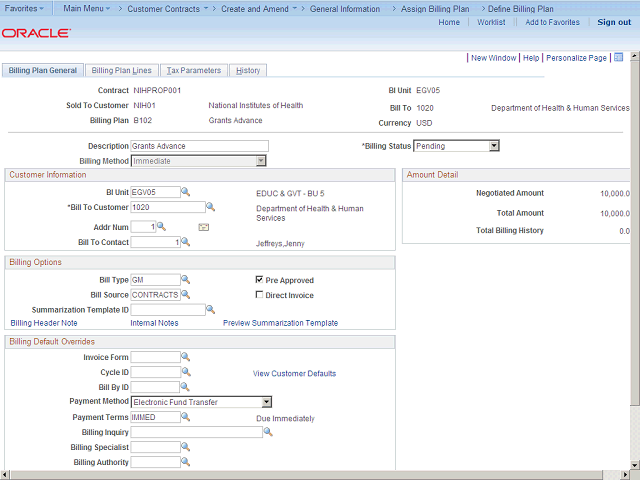Open lookup for Bill To Contact
Viewport: 640px width, 480px height.
pos(185,242)
